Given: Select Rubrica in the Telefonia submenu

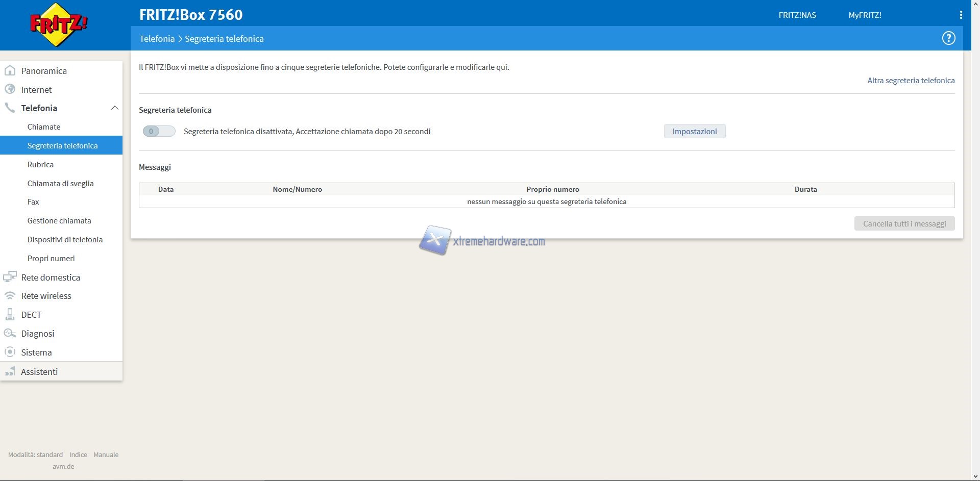Looking at the screenshot, I should (x=40, y=165).
